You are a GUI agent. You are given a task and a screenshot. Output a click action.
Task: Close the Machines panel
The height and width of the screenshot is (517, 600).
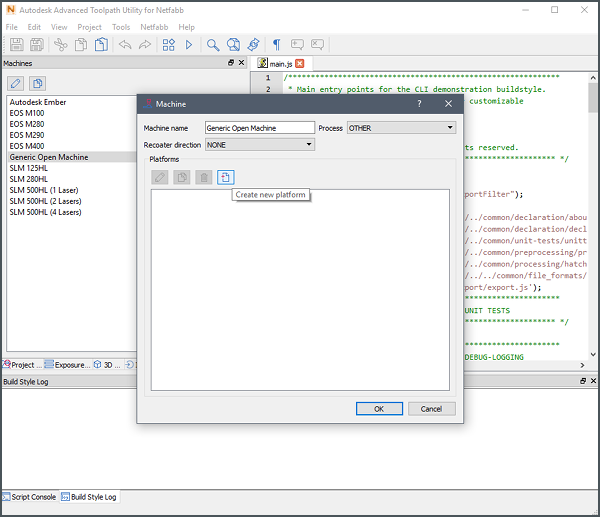pos(241,62)
